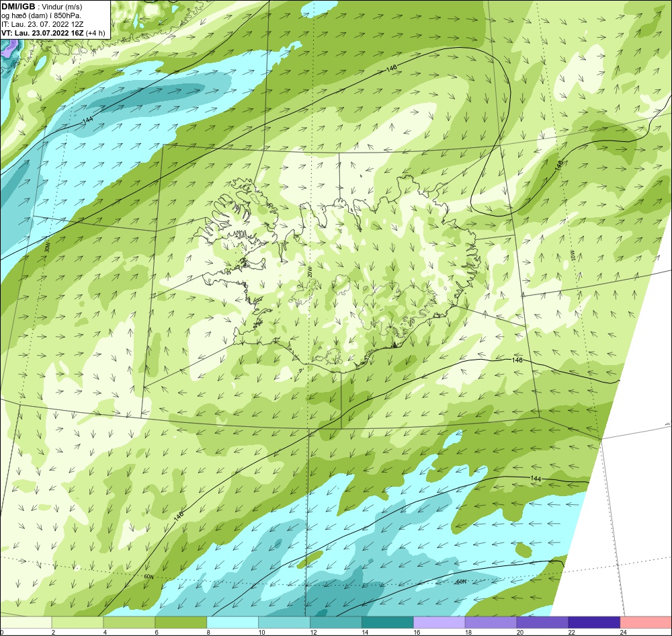This screenshot has height=636, width=672.
Task: Click the 30W longitude label
Action: pyautogui.click(x=47, y=247)
